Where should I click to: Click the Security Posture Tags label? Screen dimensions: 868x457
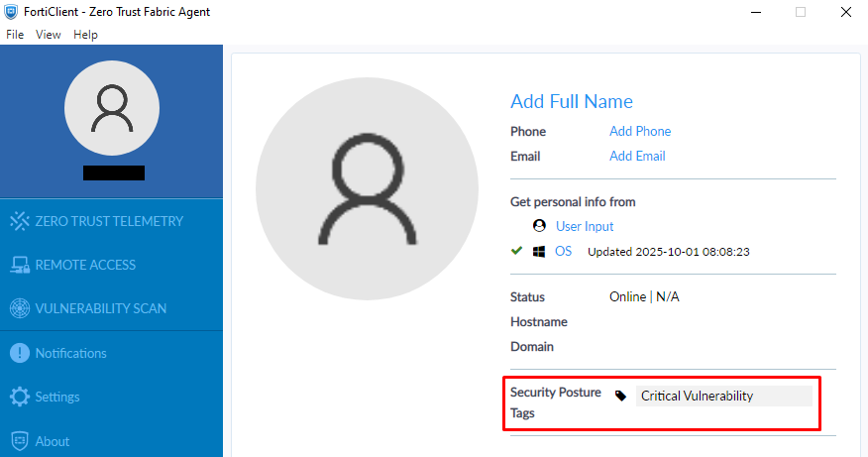(556, 402)
